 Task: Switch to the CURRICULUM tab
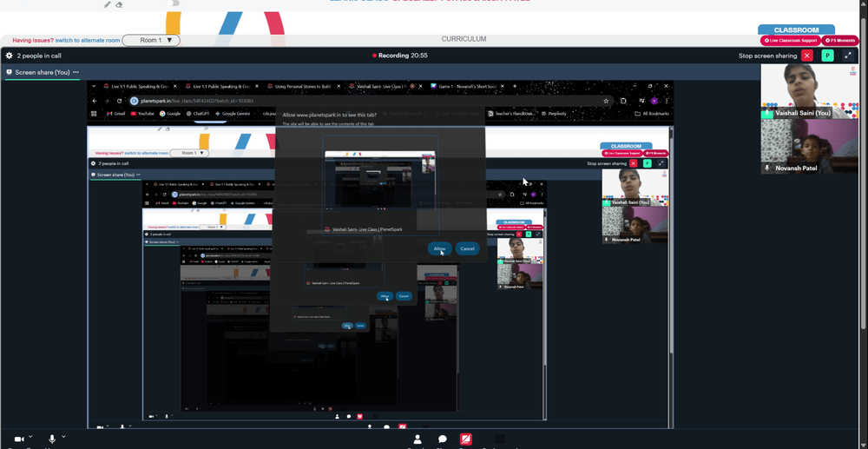[x=464, y=39]
